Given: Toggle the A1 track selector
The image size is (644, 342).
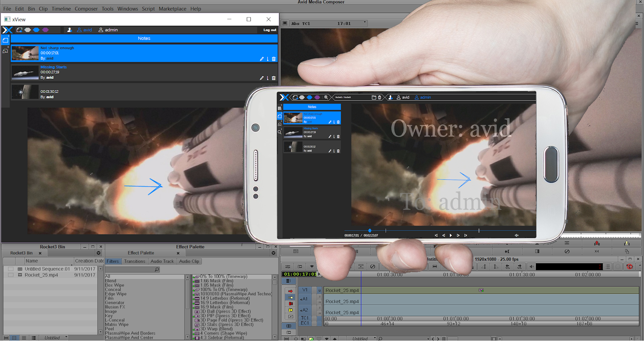Looking at the screenshot, I should (304, 299).
